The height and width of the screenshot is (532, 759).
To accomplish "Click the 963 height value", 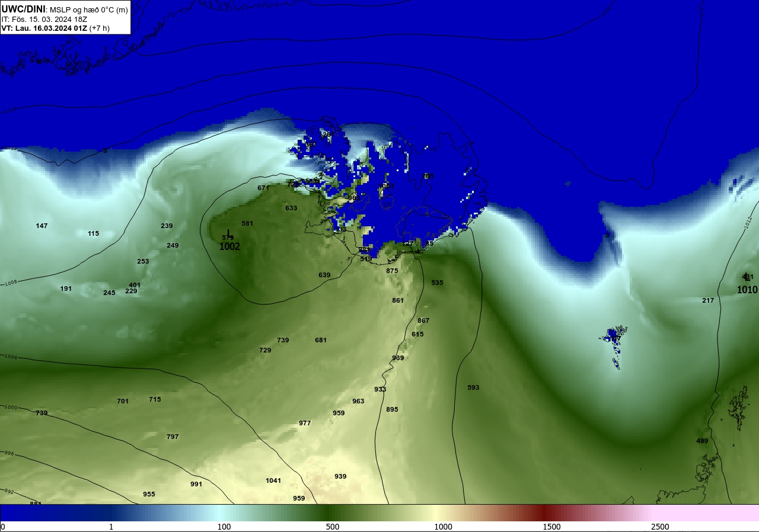I will tap(358, 401).
